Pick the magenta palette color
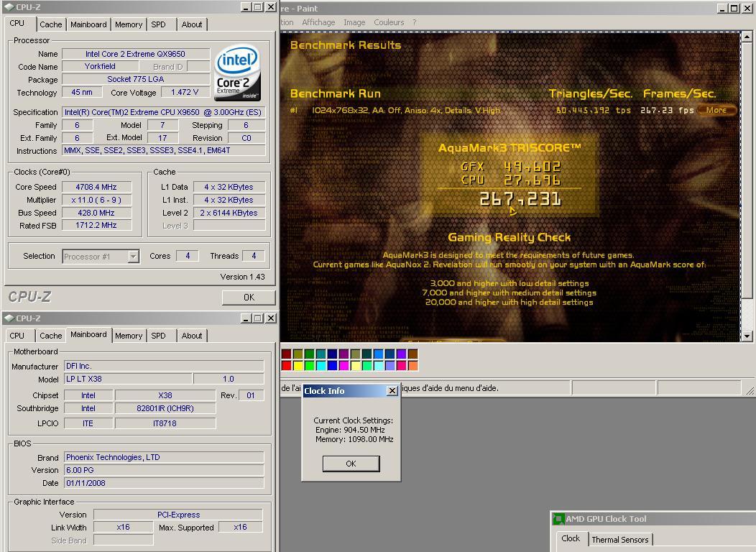Screen dimensions: 756x552 click(344, 366)
